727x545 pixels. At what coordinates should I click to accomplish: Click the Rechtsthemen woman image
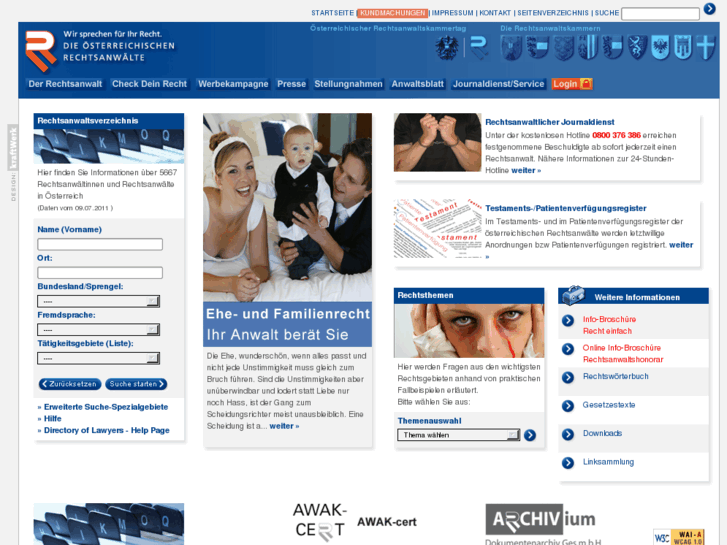coord(469,331)
